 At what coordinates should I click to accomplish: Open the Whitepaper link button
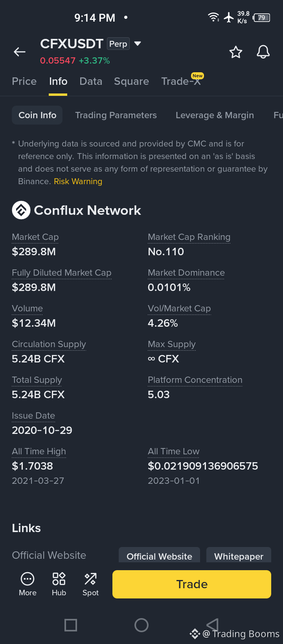tap(239, 556)
